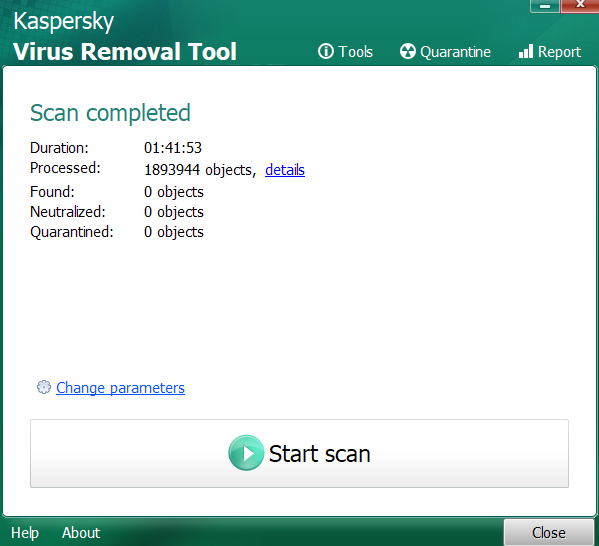Click the gear icon beside Change parameters

pyautogui.click(x=44, y=387)
